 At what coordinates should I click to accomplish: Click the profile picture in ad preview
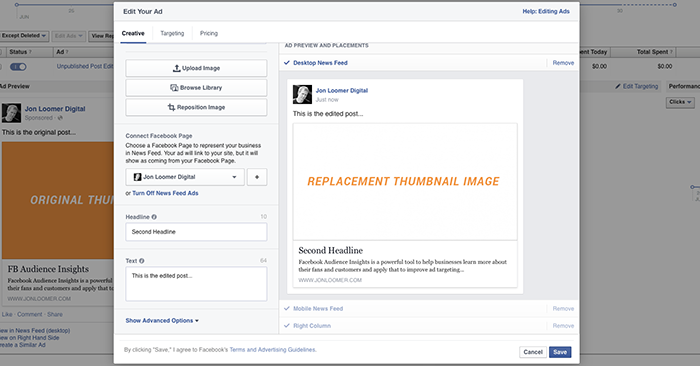pyautogui.click(x=302, y=94)
